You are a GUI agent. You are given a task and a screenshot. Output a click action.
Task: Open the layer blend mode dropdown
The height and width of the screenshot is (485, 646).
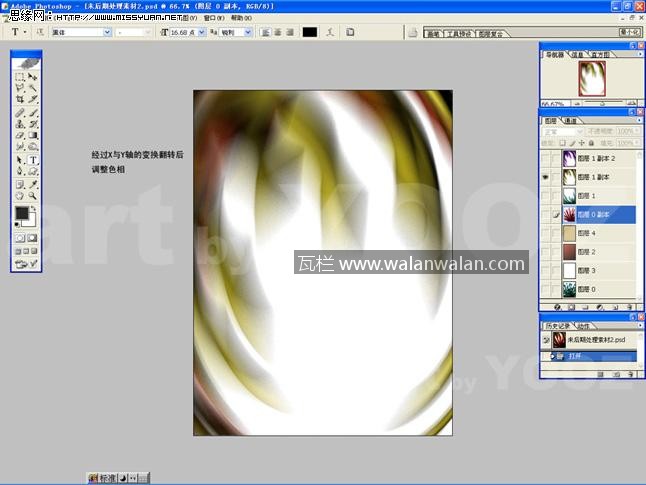(565, 131)
